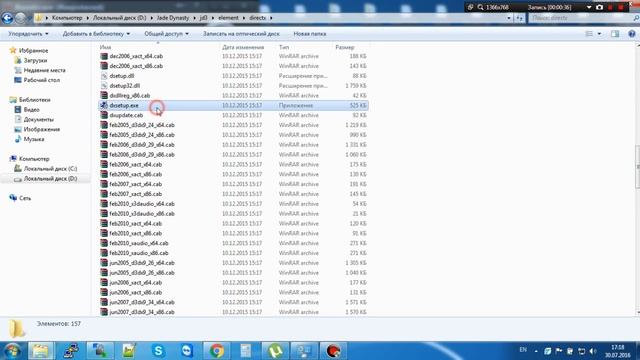This screenshot has height=360, width=640.
Task: Select file dsetup.dll
Action: pos(122,76)
